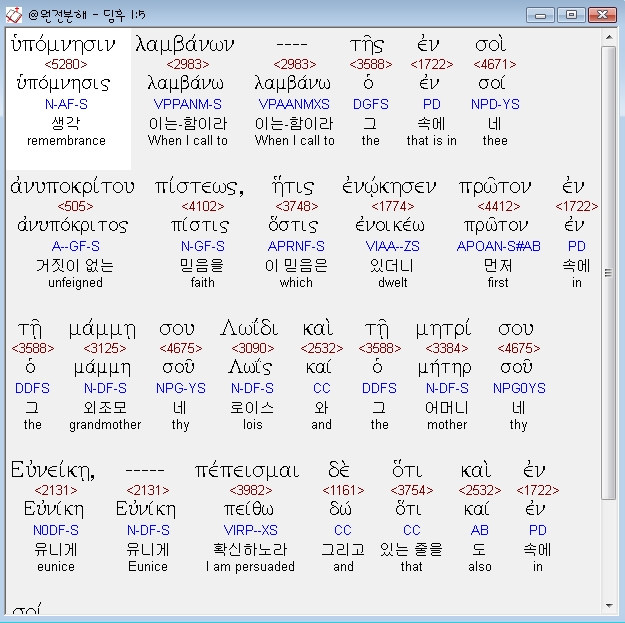Click parsing code NPG-YS
Screen dimensions: 625x623
(x=181, y=388)
